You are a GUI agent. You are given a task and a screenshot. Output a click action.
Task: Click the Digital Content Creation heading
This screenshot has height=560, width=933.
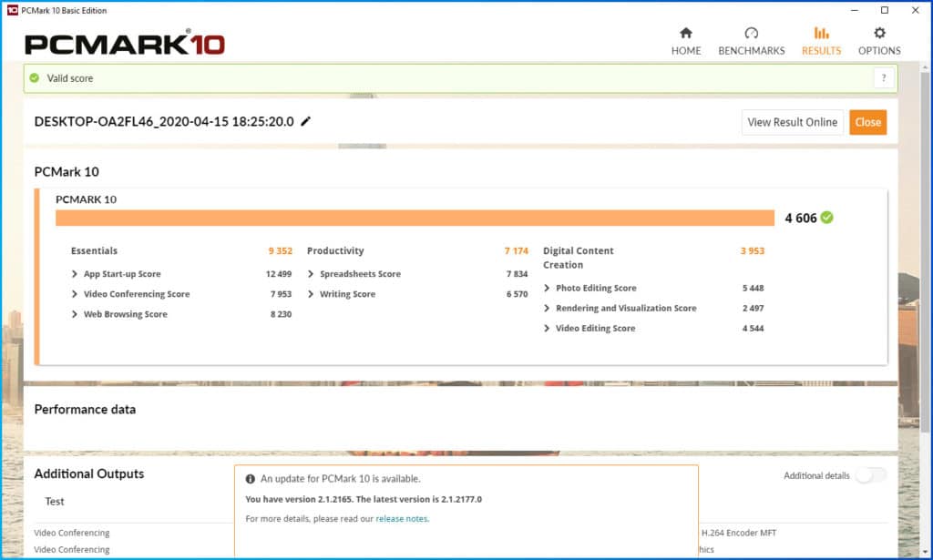pos(579,258)
